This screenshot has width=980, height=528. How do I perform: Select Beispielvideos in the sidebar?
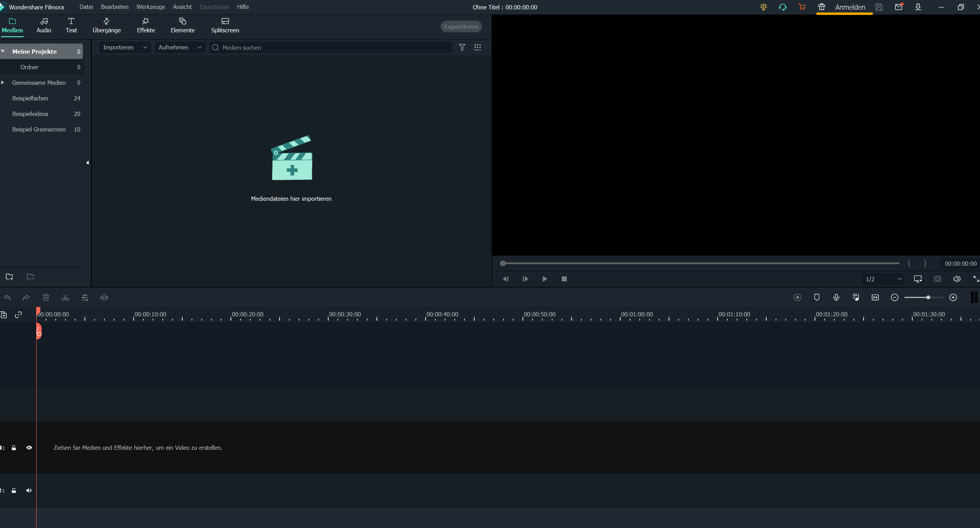(30, 114)
